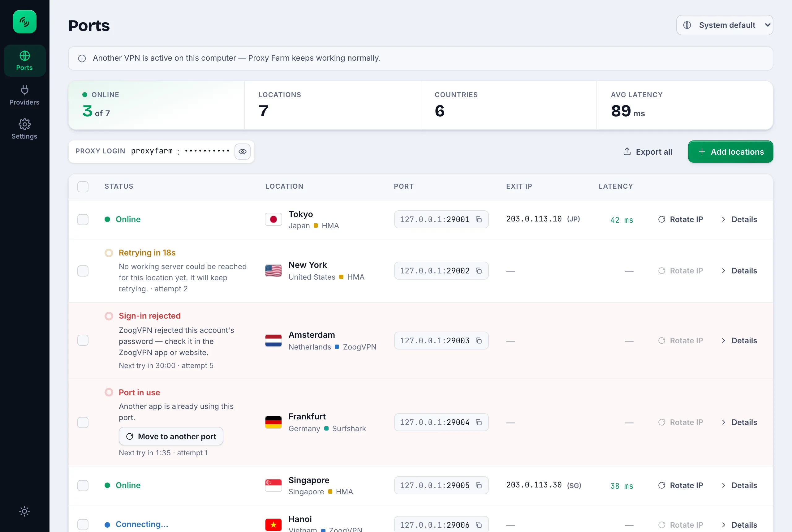Copy the Frankfurt port 29004 address
Image resolution: width=792 pixels, height=532 pixels.
click(x=479, y=423)
